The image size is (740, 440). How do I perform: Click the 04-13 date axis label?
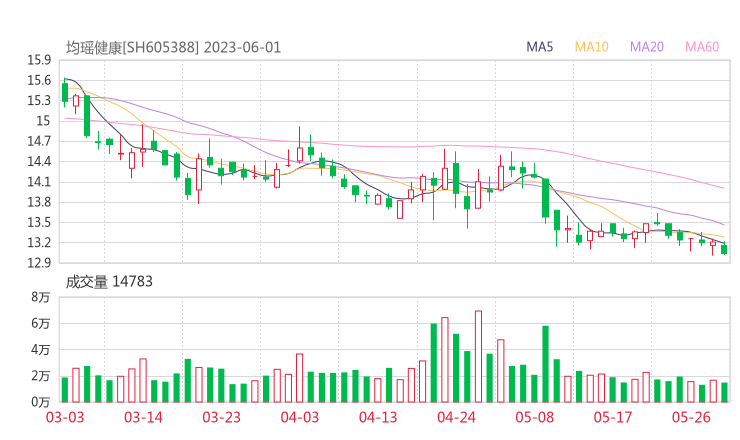(378, 417)
